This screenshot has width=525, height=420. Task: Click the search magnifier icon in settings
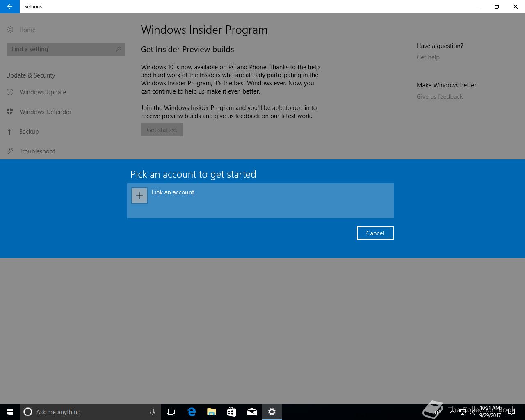(119, 49)
